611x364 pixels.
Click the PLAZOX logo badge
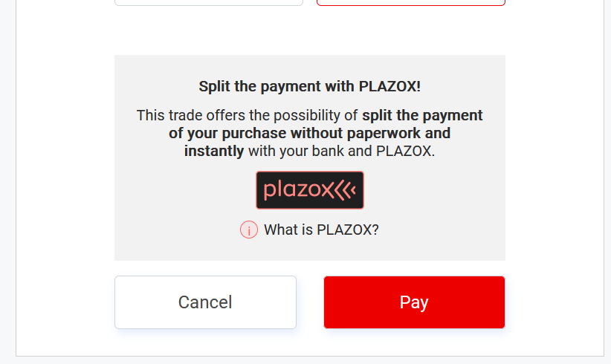click(x=310, y=190)
